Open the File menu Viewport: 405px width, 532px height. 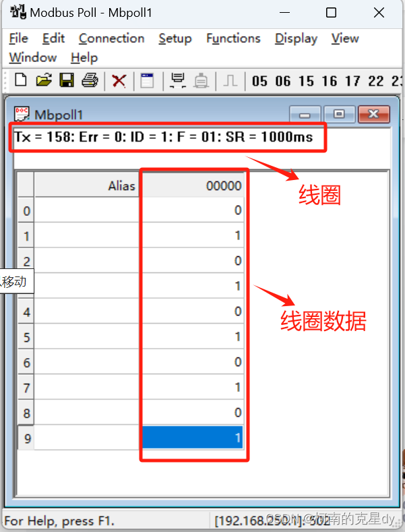[18, 38]
